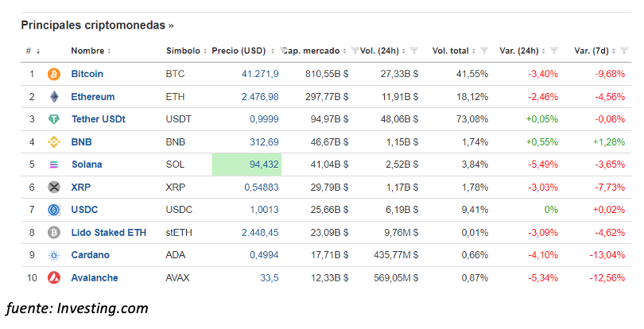
Task: Click Cardano 24h volume 435,77M $
Action: 396,254
